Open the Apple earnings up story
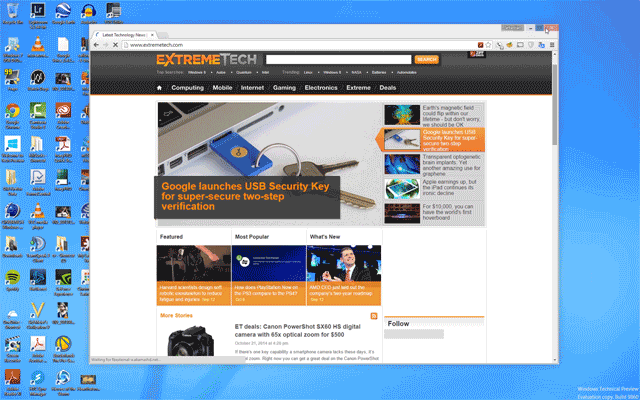Viewport: 640px width, 400px height. [434, 188]
